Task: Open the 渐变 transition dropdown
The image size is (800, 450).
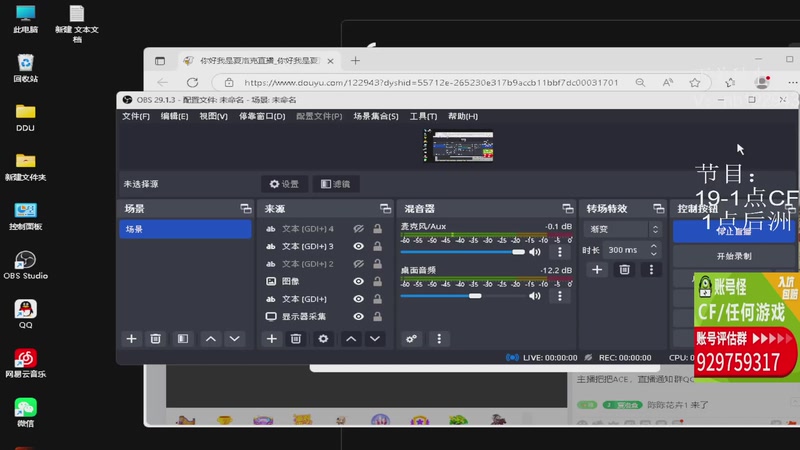Action: [623, 229]
